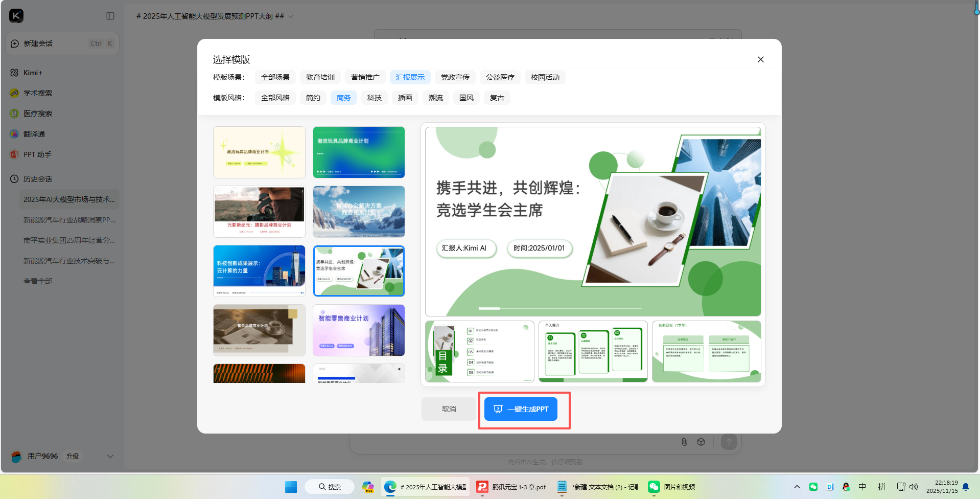This screenshot has width=980, height=499.
Task: Click the model cube icon near input box
Action: [x=701, y=442]
